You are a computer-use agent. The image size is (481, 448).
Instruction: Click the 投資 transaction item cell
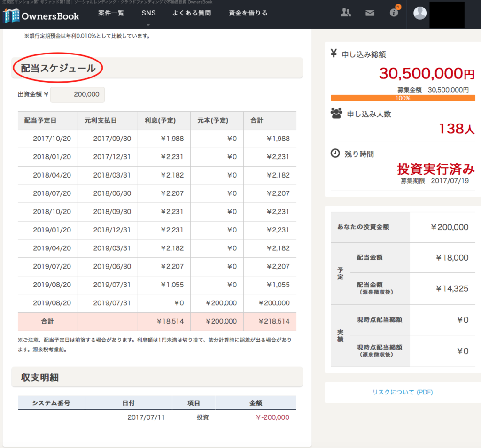click(x=203, y=417)
